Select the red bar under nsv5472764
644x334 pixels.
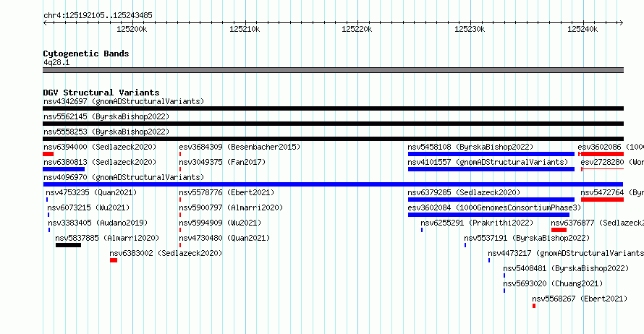click(x=602, y=200)
